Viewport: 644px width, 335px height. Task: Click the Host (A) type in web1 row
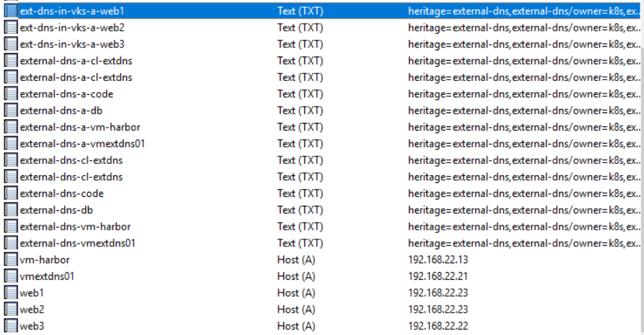(x=296, y=293)
